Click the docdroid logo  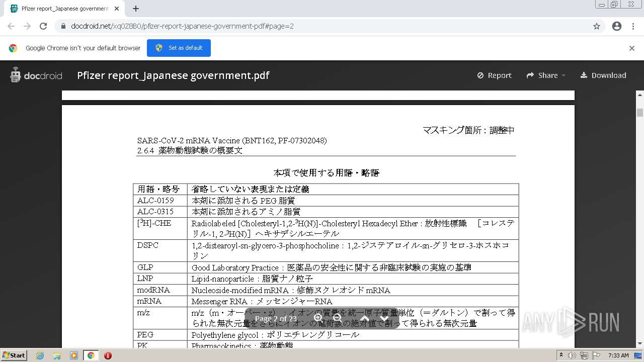click(36, 75)
